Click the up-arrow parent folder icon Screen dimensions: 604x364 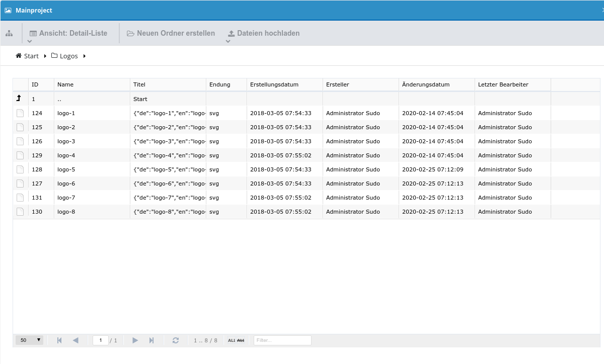[19, 99]
